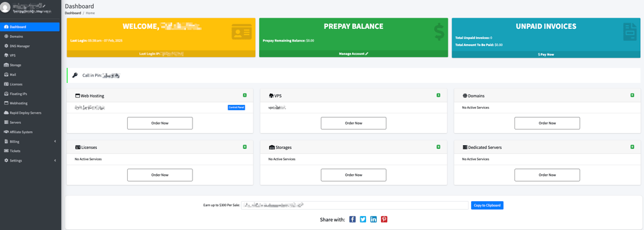Click the invoice document icon in Unpaid Invoices
644x230 pixels.
[x=630, y=32]
